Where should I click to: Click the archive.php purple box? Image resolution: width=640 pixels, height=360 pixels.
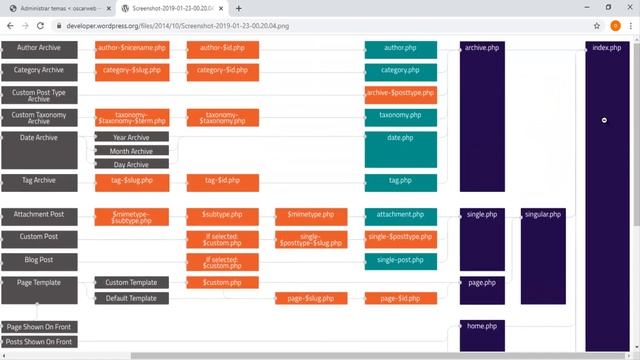coord(482,116)
